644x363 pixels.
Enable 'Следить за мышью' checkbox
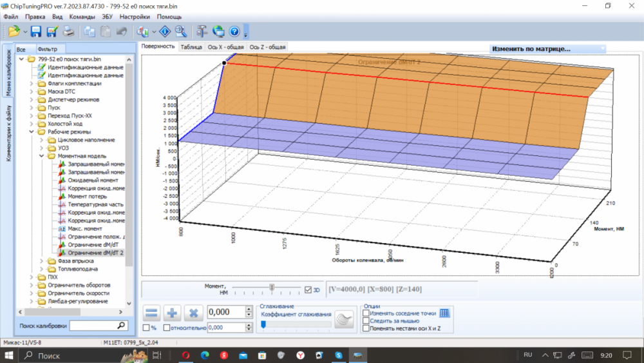click(x=366, y=320)
